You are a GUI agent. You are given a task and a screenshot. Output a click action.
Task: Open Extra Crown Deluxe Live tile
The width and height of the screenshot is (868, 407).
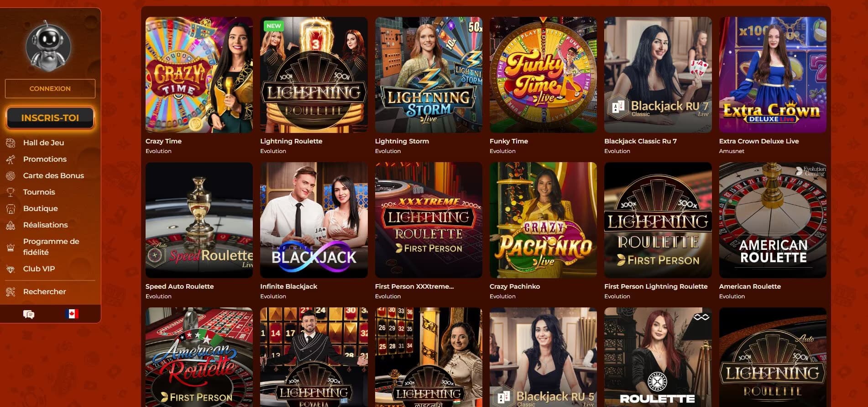pyautogui.click(x=773, y=75)
